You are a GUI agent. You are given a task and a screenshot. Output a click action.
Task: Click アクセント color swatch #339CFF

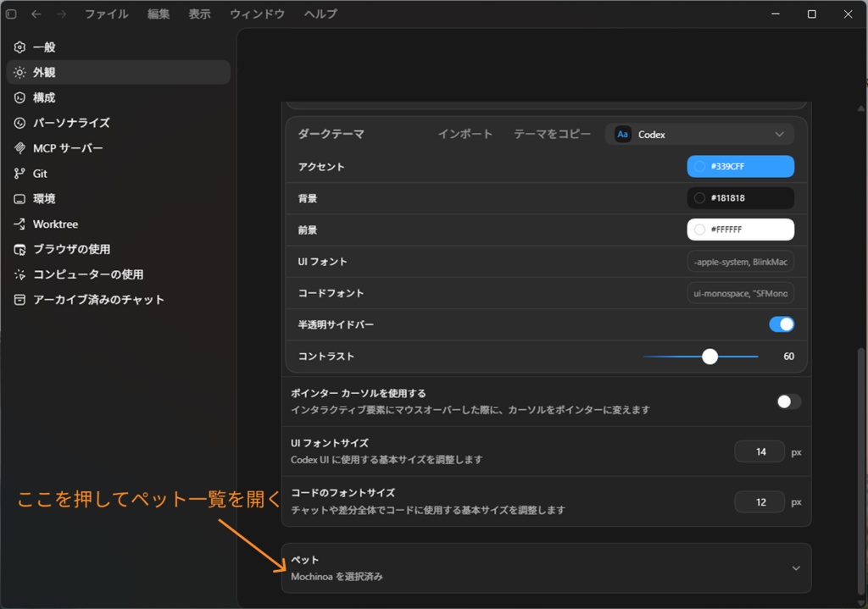coord(741,167)
